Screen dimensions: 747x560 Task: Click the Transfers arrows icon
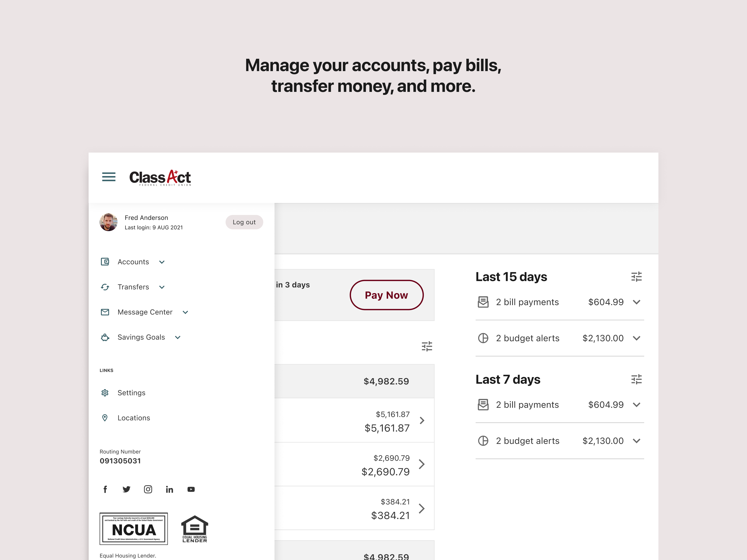pyautogui.click(x=105, y=287)
